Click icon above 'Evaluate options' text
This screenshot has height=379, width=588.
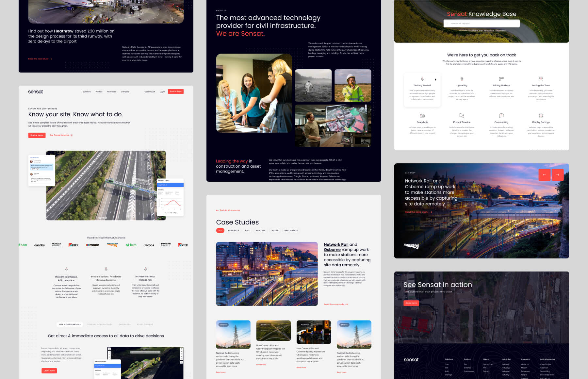[x=106, y=269]
